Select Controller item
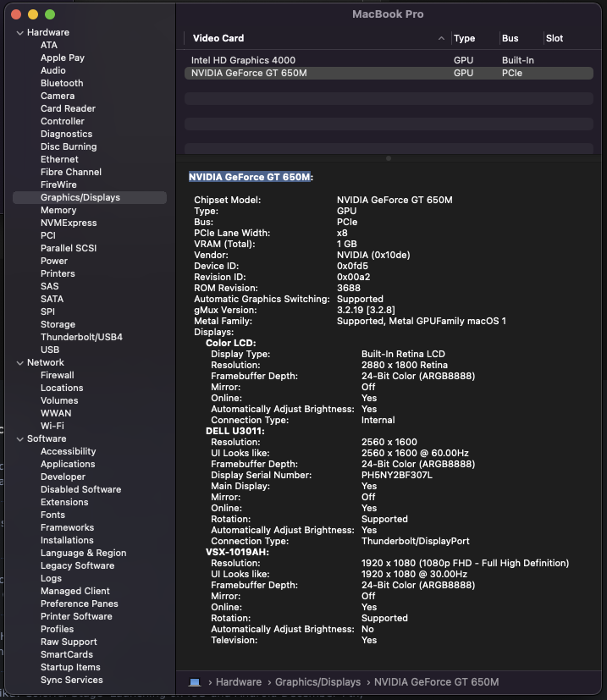 63,121
